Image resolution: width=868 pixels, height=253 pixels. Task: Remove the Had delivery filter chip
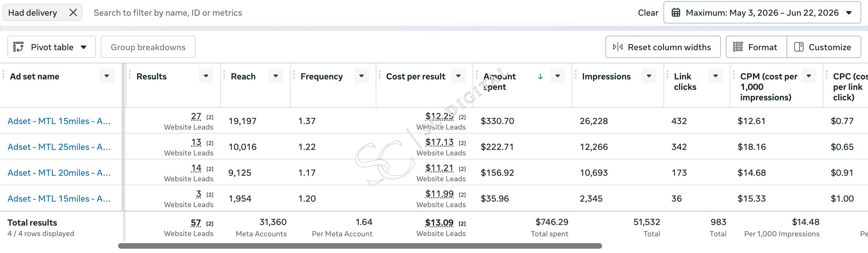pos(73,13)
